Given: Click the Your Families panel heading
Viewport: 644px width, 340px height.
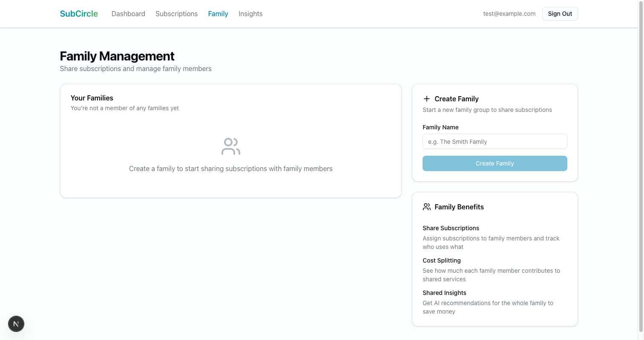Looking at the screenshot, I should pyautogui.click(x=92, y=98).
